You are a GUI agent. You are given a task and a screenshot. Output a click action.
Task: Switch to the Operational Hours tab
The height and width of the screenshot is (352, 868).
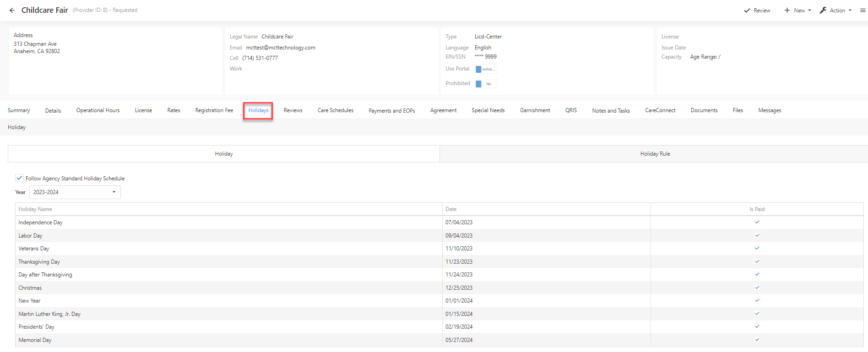pyautogui.click(x=98, y=110)
